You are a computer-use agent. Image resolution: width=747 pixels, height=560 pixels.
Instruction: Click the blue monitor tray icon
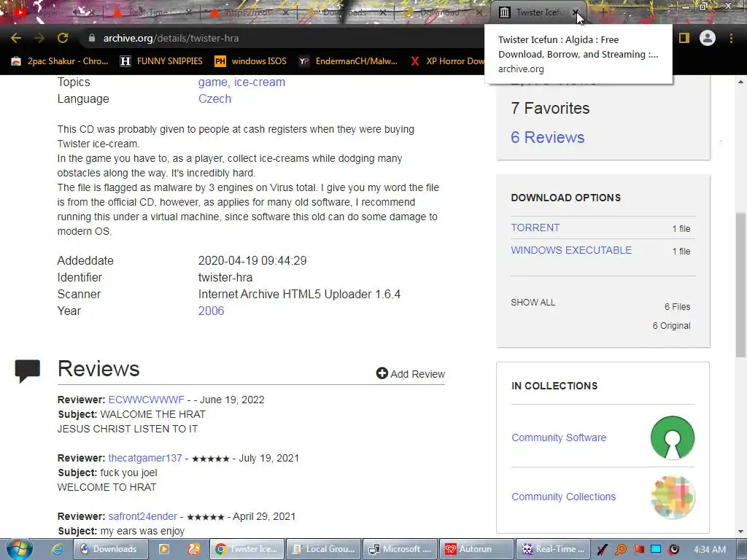[x=656, y=550]
